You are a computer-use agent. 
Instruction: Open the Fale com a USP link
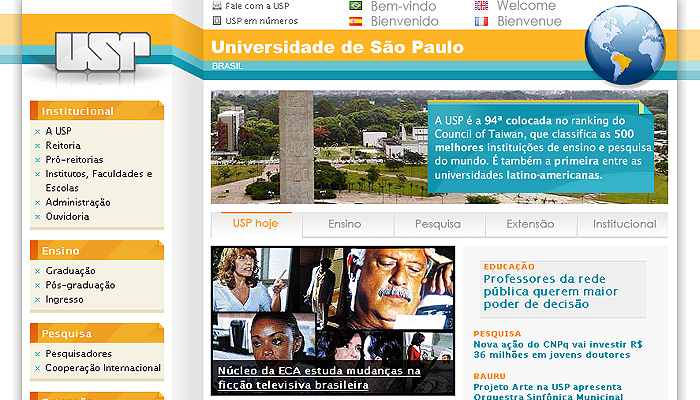click(257, 6)
